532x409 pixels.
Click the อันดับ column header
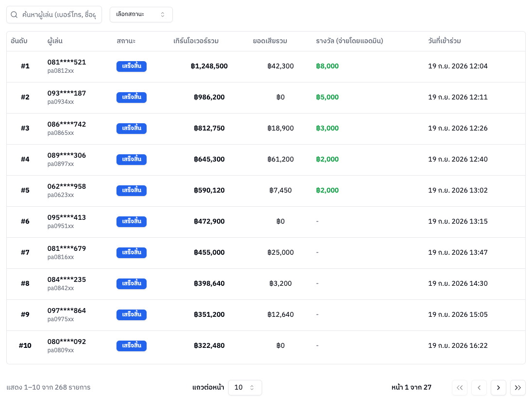19,41
